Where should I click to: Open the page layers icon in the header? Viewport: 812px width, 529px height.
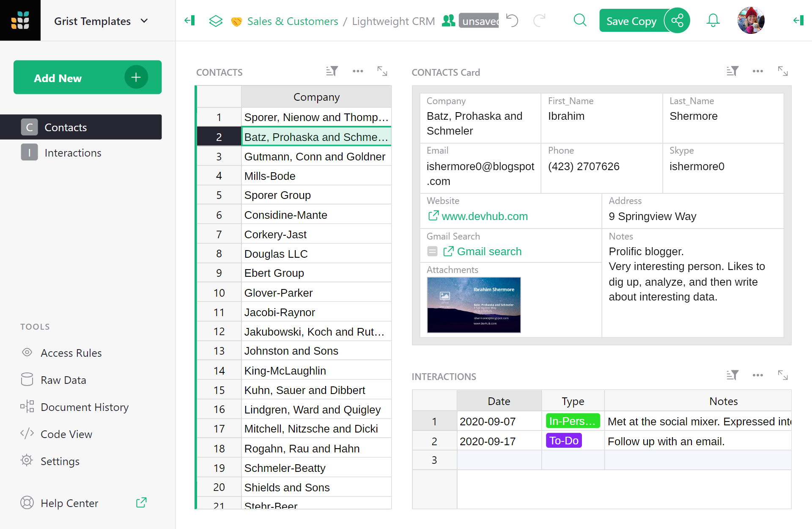[x=216, y=21]
